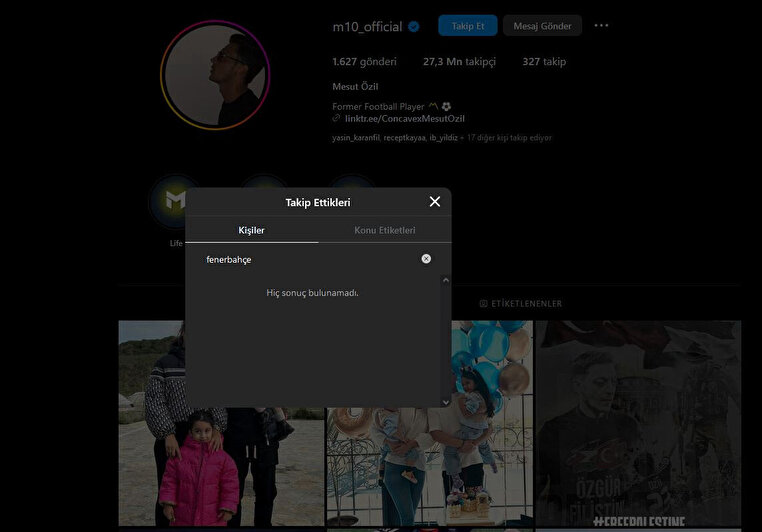762x532 pixels.
Task: Click the m10_official username
Action: coord(367,27)
